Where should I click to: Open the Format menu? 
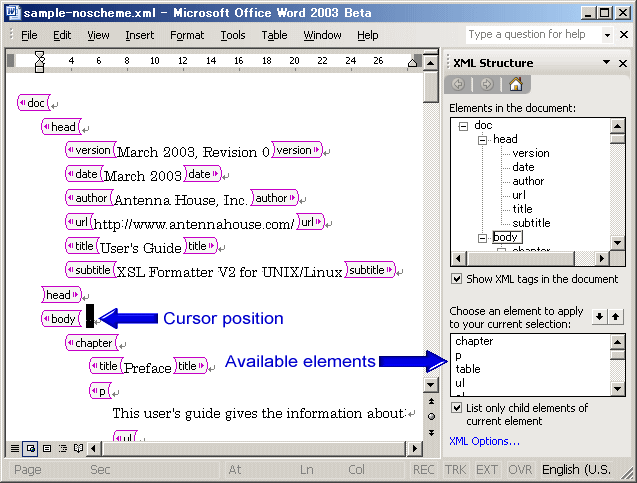[x=187, y=35]
